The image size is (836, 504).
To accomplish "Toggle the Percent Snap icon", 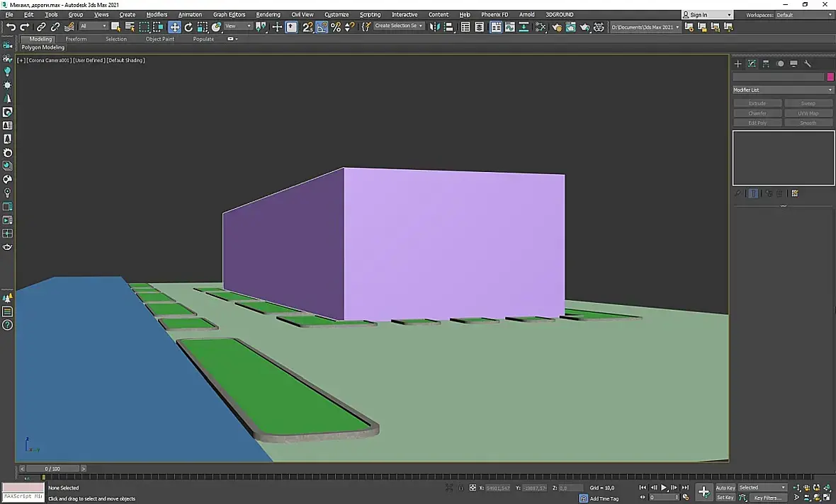I will click(336, 27).
